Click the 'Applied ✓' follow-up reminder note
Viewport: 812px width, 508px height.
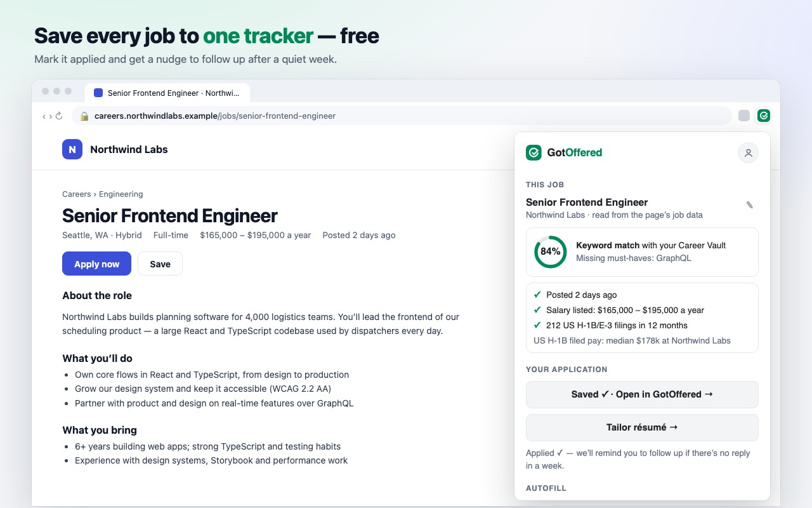(x=638, y=459)
